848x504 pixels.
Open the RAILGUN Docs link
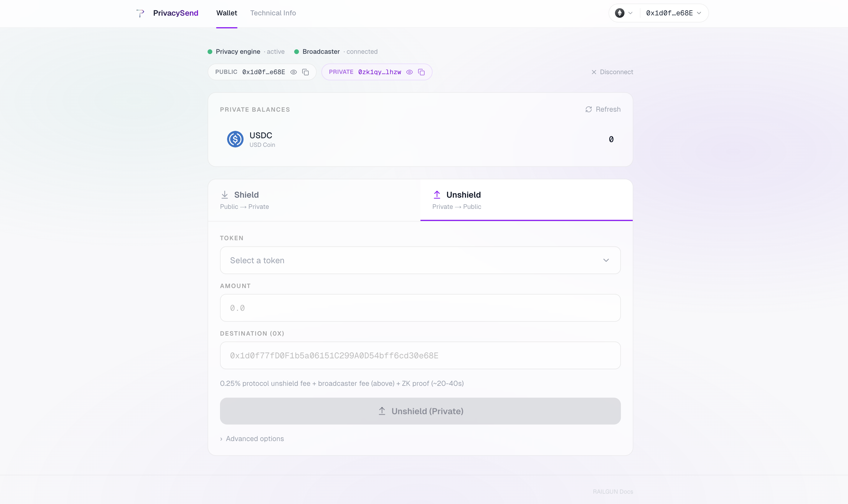tap(613, 491)
